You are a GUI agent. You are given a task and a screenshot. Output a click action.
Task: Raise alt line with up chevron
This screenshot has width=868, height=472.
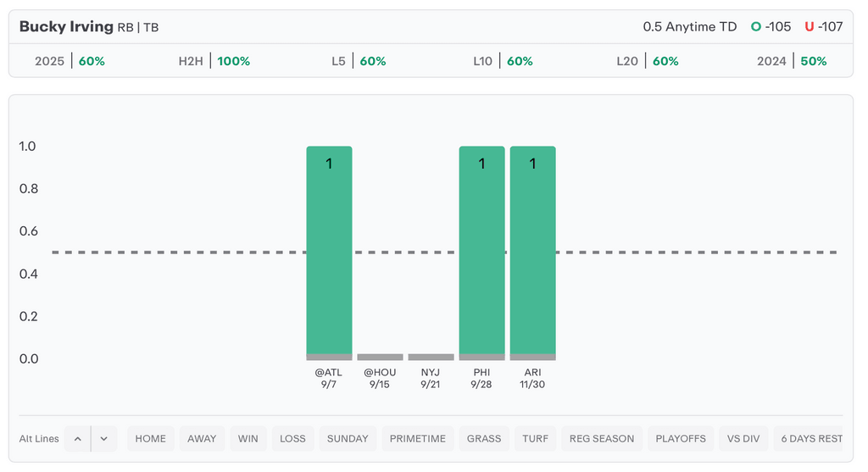coord(77,438)
